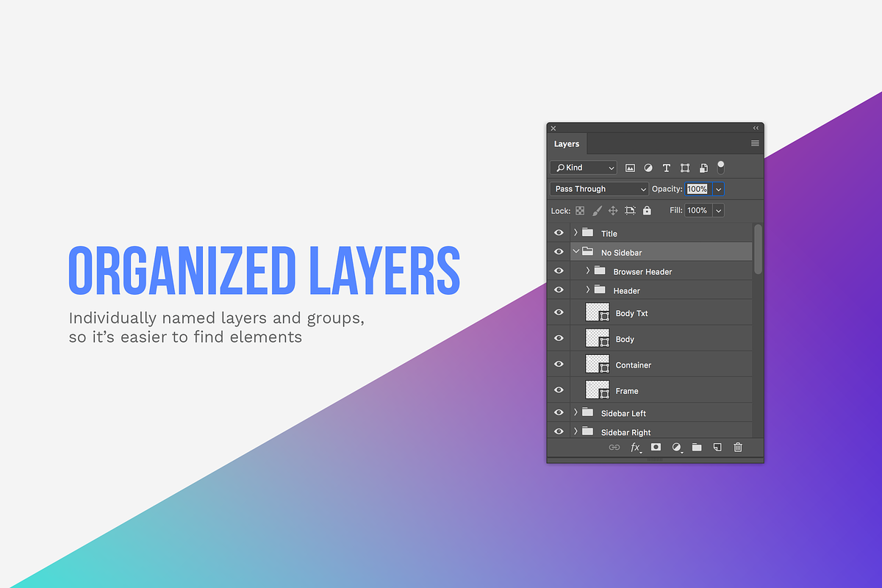
Task: Hide the Browser Header group
Action: pos(559,271)
